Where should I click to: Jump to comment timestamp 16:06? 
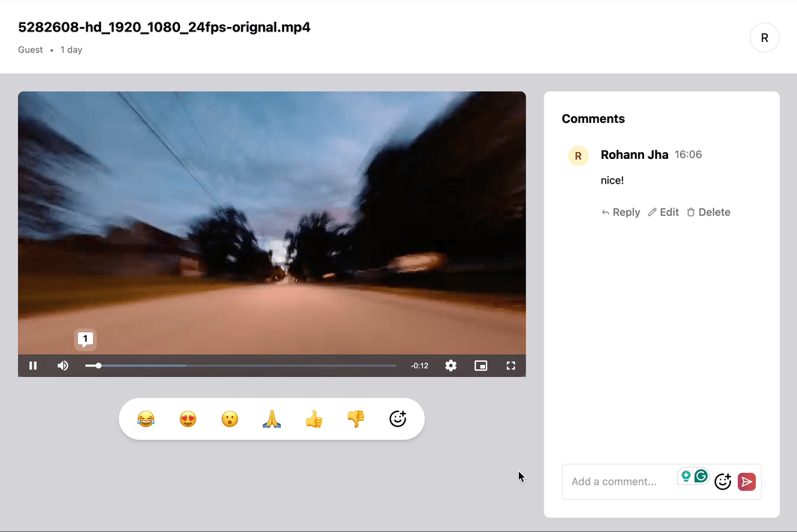point(688,154)
